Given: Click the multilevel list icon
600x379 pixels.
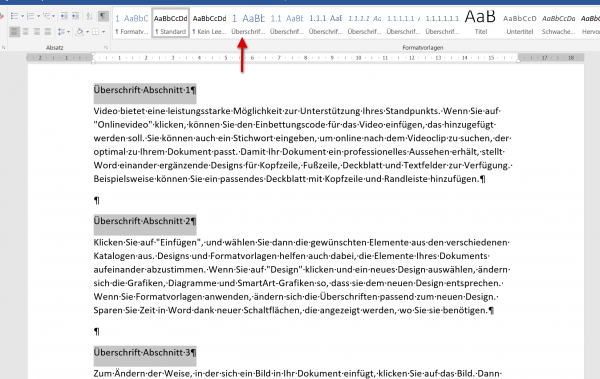Looking at the screenshot, I should tap(47, 16).
